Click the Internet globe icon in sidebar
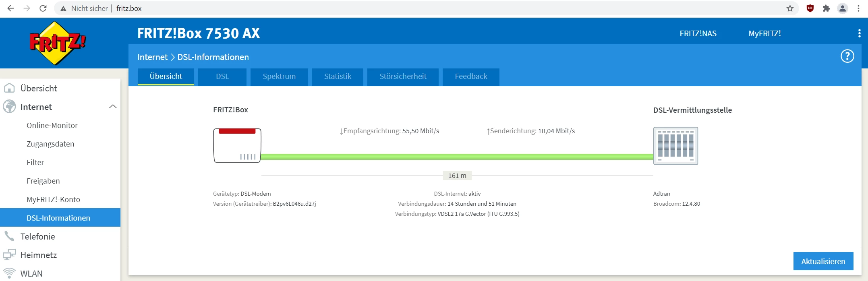The image size is (868, 281). [x=9, y=107]
